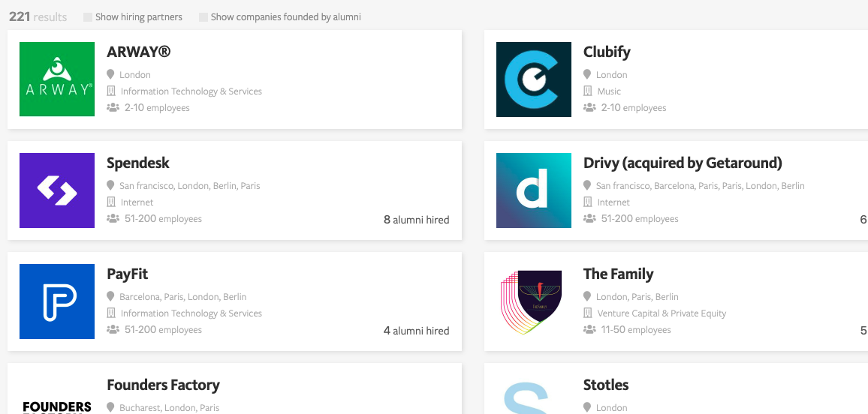The height and width of the screenshot is (414, 868).
Task: Open the Stotles company title
Action: coord(606,385)
